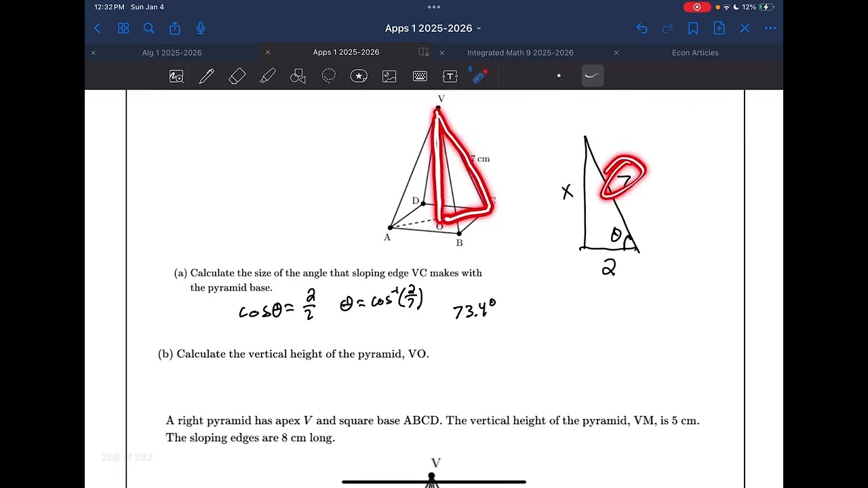This screenshot has width=868, height=488.
Task: Tap the 'A right pyramid has apex V' paragraph
Action: 433,429
